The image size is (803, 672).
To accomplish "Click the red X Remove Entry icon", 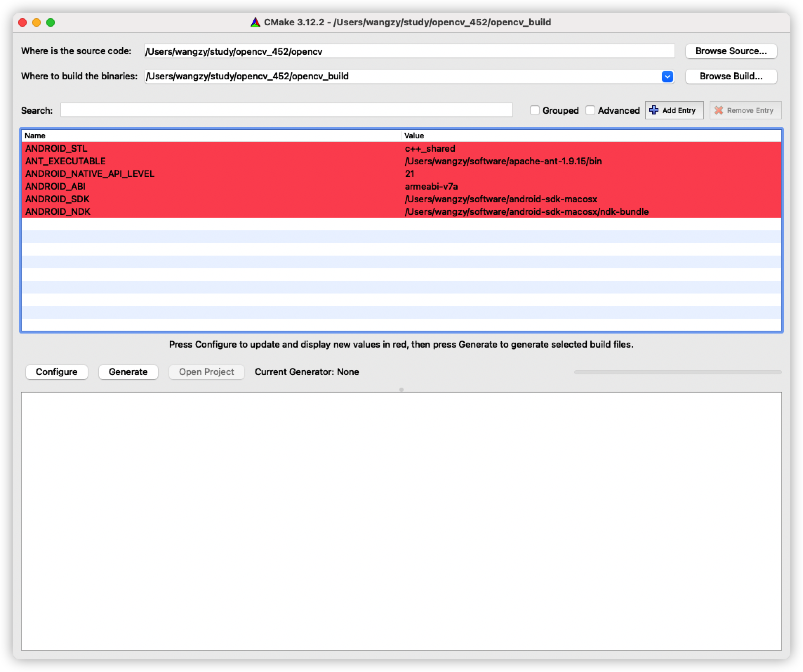I will click(718, 110).
